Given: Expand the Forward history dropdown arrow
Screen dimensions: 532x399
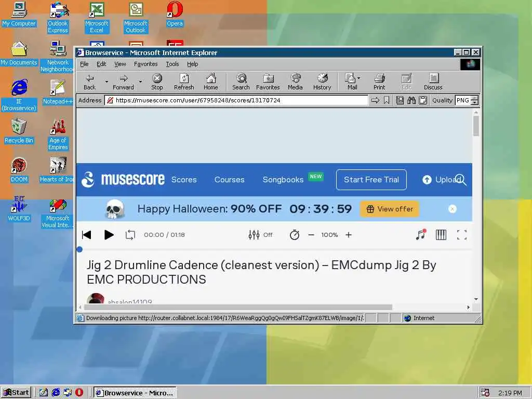Looking at the screenshot, I should (140, 82).
